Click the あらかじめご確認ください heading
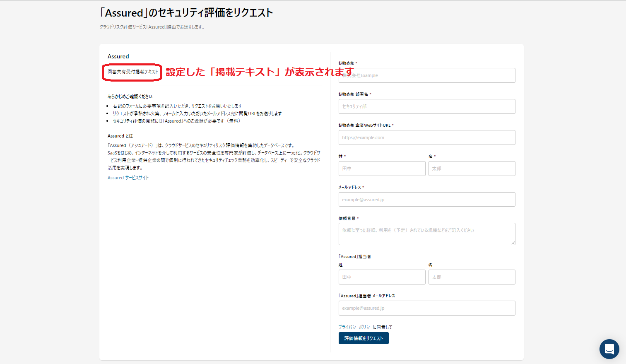The width and height of the screenshot is (626, 364). [130, 96]
